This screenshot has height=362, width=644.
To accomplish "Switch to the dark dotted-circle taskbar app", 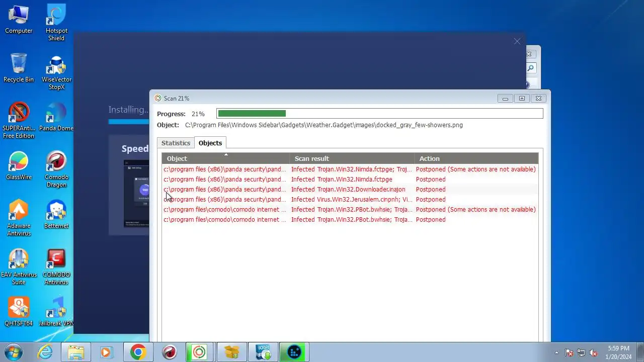I will (x=294, y=352).
